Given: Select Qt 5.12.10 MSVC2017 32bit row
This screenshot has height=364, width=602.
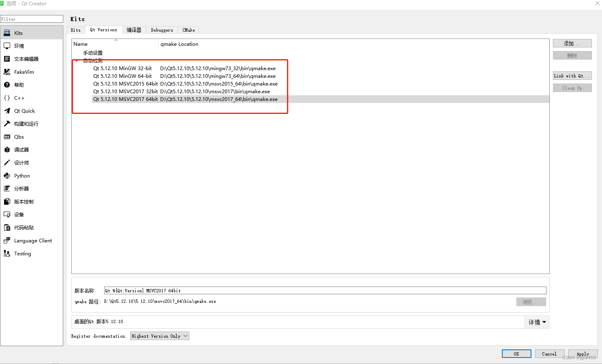Looking at the screenshot, I should point(125,92).
